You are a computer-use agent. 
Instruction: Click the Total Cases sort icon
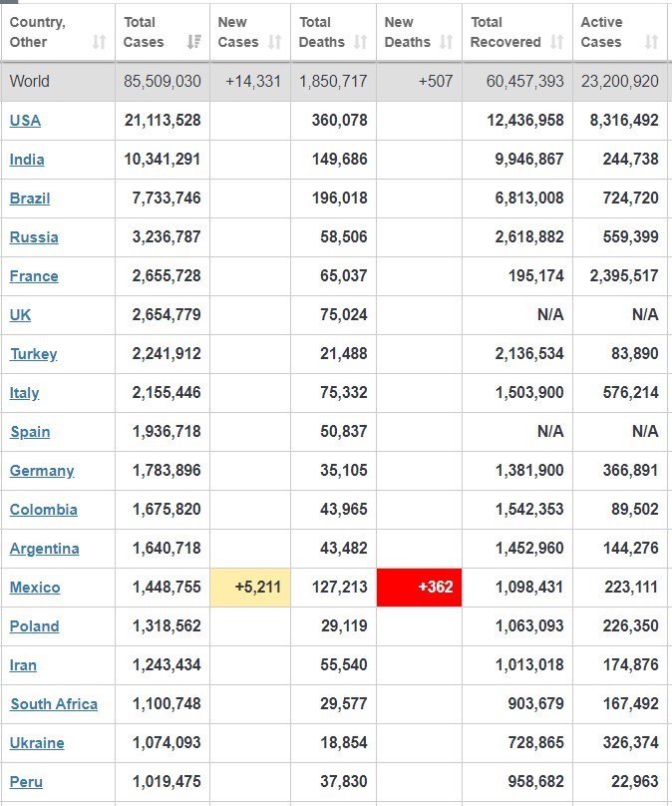[193, 42]
